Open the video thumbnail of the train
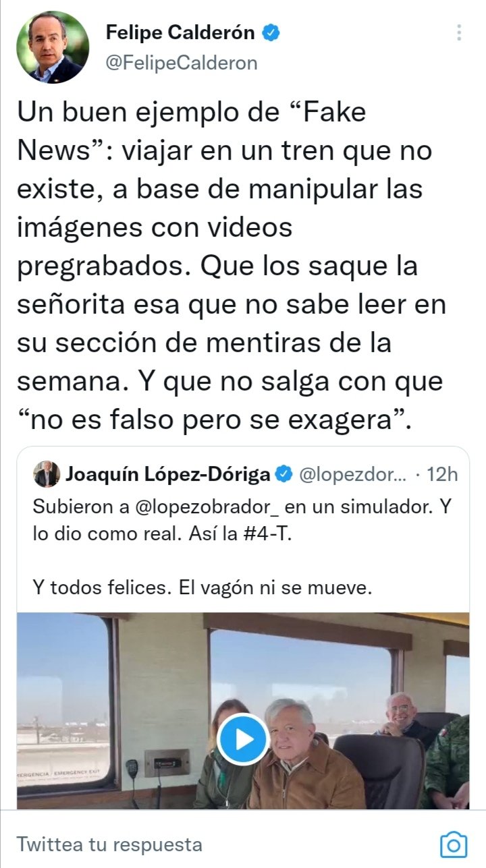 [243, 710]
